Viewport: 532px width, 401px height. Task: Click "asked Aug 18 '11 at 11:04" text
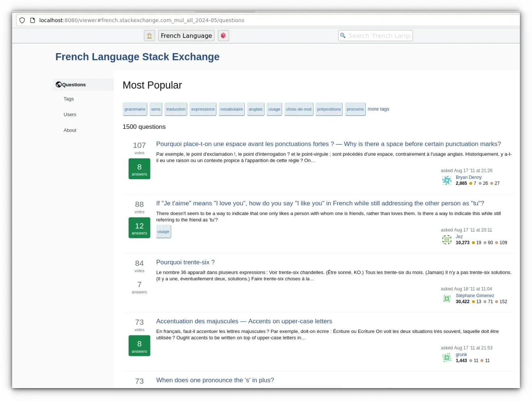click(x=466, y=289)
